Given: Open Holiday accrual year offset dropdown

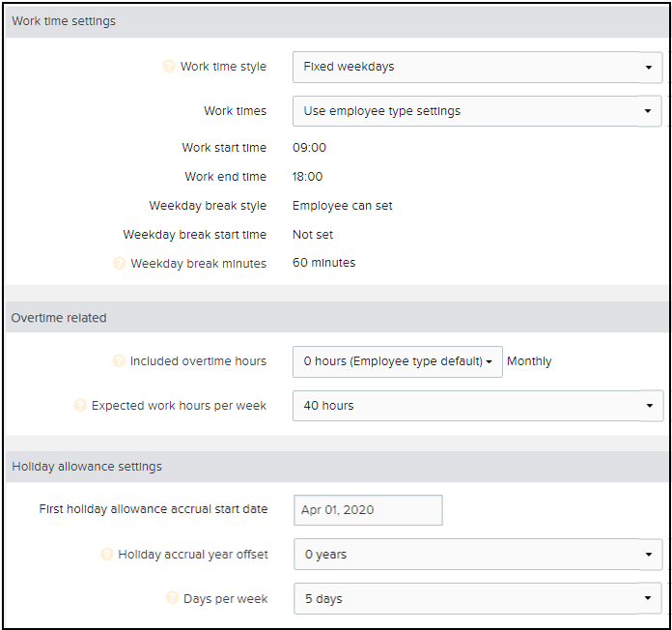Looking at the screenshot, I should [477, 555].
